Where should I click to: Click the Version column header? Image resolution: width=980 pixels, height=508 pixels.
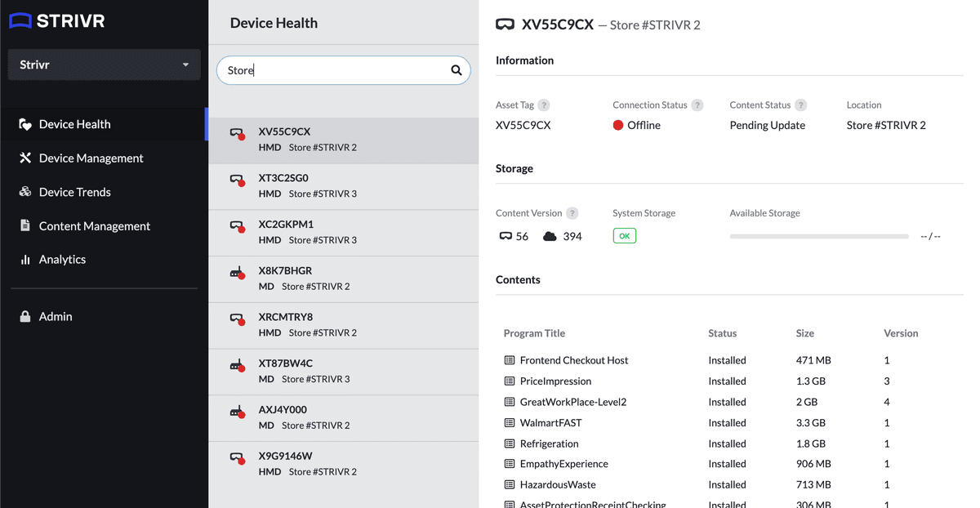[x=901, y=333]
